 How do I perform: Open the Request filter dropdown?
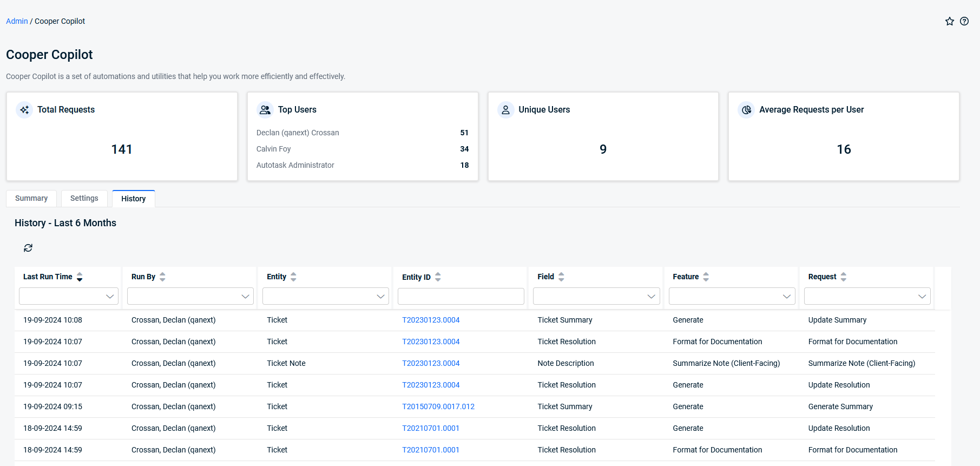(x=867, y=296)
